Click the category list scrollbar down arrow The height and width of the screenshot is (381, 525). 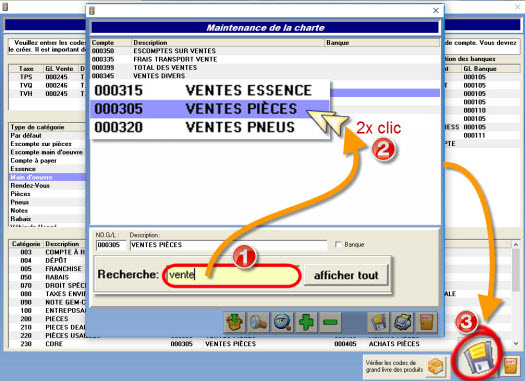[x=516, y=343]
